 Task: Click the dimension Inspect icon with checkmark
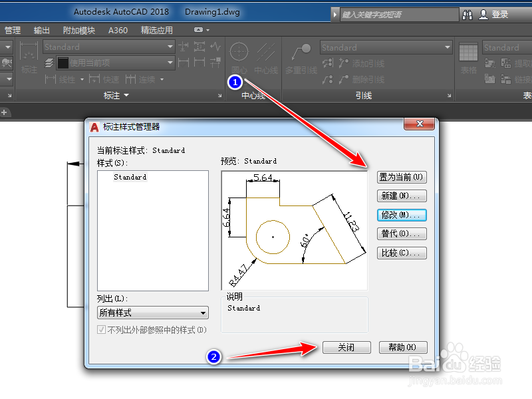(184, 63)
